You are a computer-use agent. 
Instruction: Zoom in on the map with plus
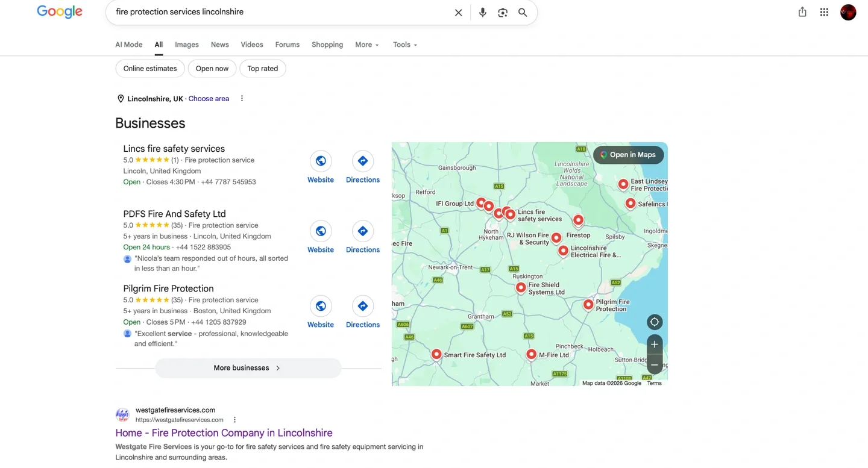click(655, 345)
